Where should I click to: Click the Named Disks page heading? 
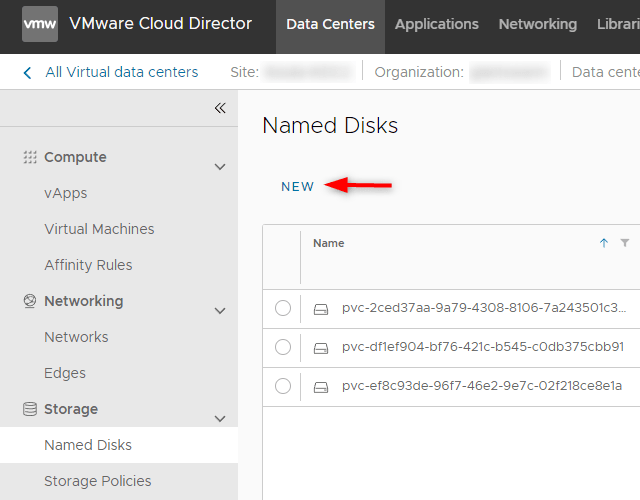[330, 125]
